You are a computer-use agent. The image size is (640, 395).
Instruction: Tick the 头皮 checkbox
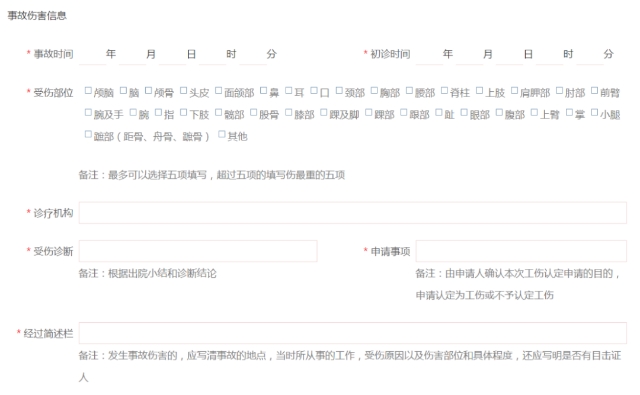coord(184,91)
